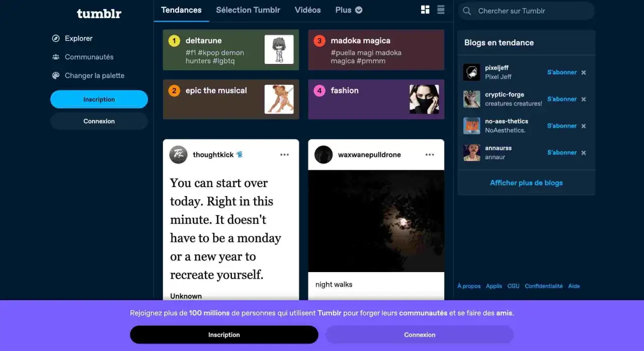Open the epic the musical thumbnail

click(279, 99)
